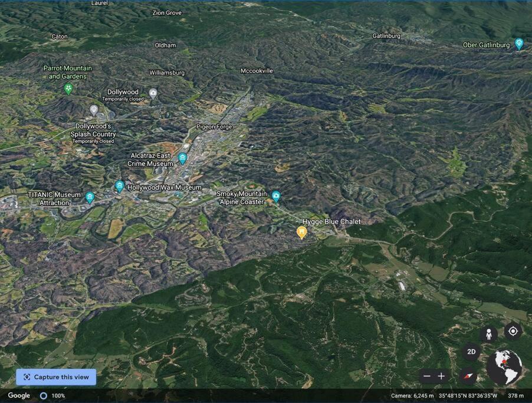Click the Alcatraz East Crime Museum pin
This screenshot has width=532, height=403.
point(182,159)
